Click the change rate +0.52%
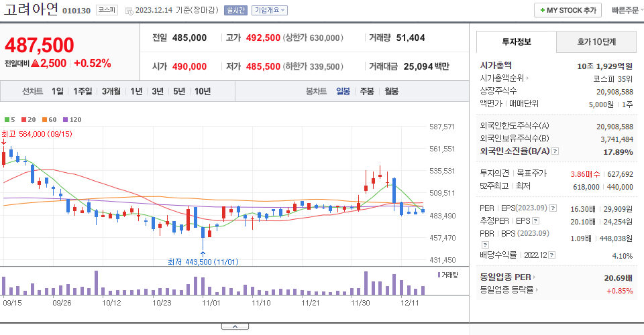 (x=93, y=63)
